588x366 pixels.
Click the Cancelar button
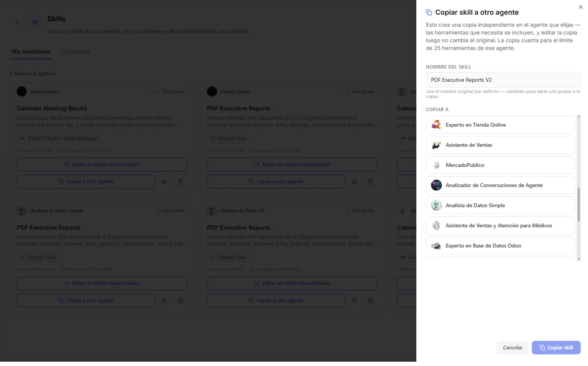coord(513,347)
